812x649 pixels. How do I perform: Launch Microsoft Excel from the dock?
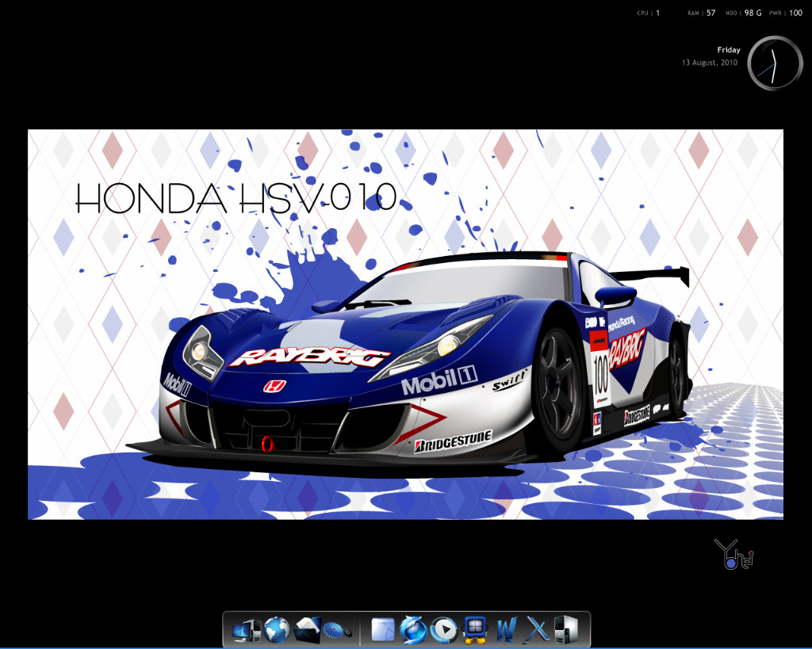pyautogui.click(x=535, y=630)
